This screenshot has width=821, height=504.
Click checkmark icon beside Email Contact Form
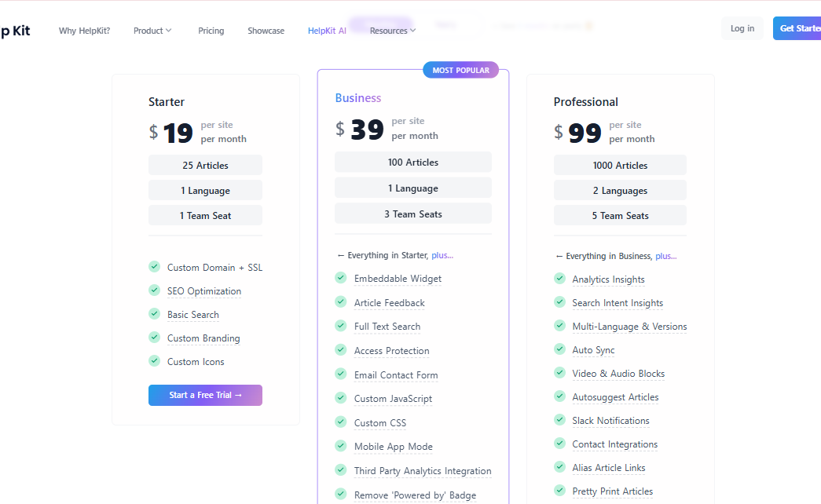[x=341, y=374]
